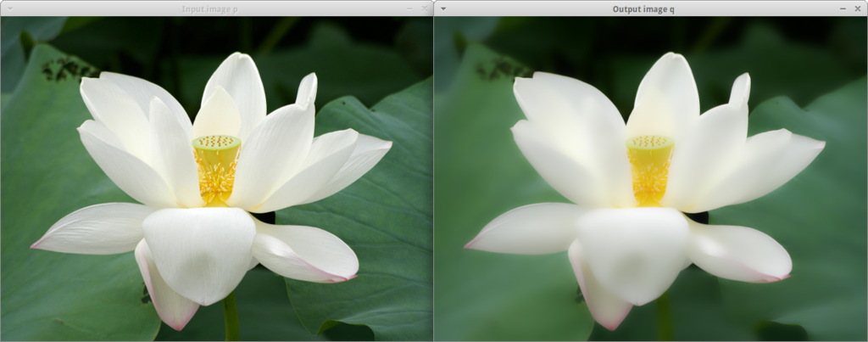This screenshot has height=342, width=868.
Task: Click the lotus photo in Input image p
Action: [x=216, y=178]
